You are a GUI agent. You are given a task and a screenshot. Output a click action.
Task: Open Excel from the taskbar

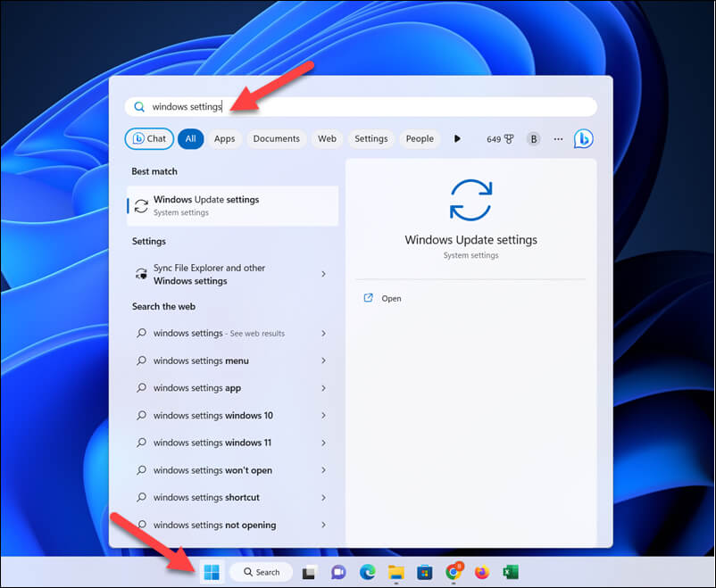click(x=510, y=572)
